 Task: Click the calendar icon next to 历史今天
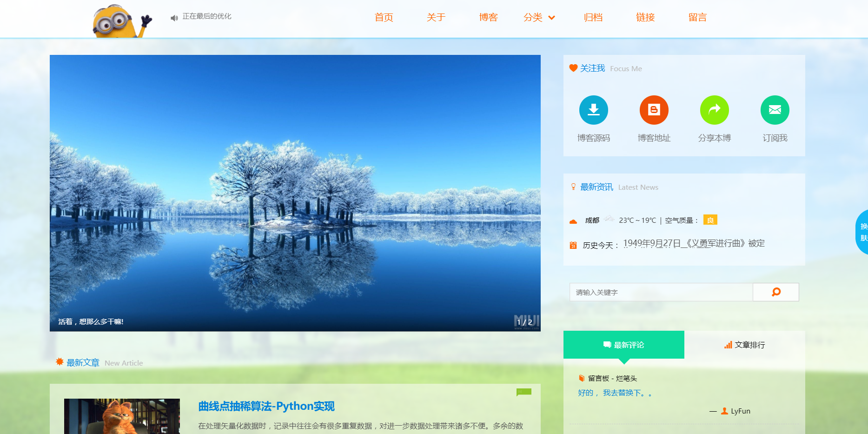point(573,244)
